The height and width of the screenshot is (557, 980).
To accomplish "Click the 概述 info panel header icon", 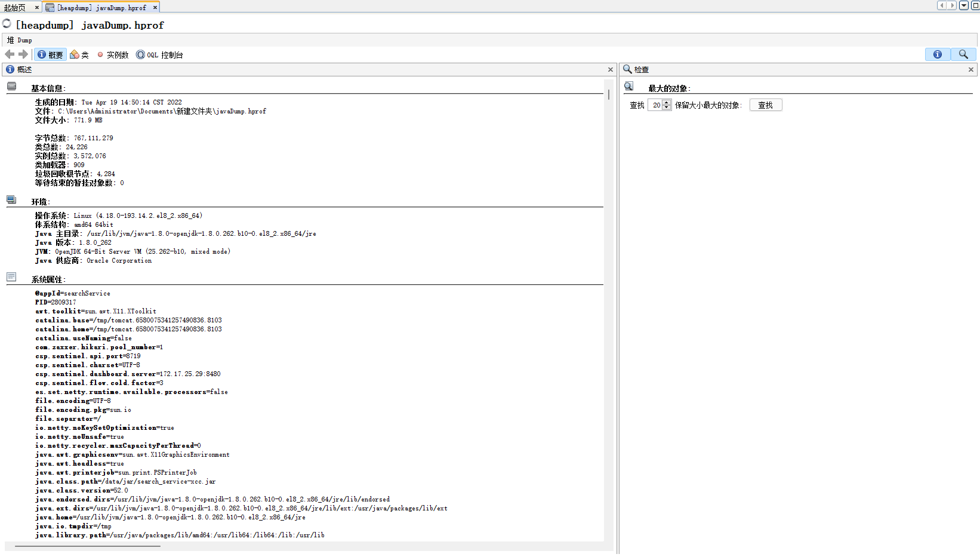I will (x=10, y=69).
